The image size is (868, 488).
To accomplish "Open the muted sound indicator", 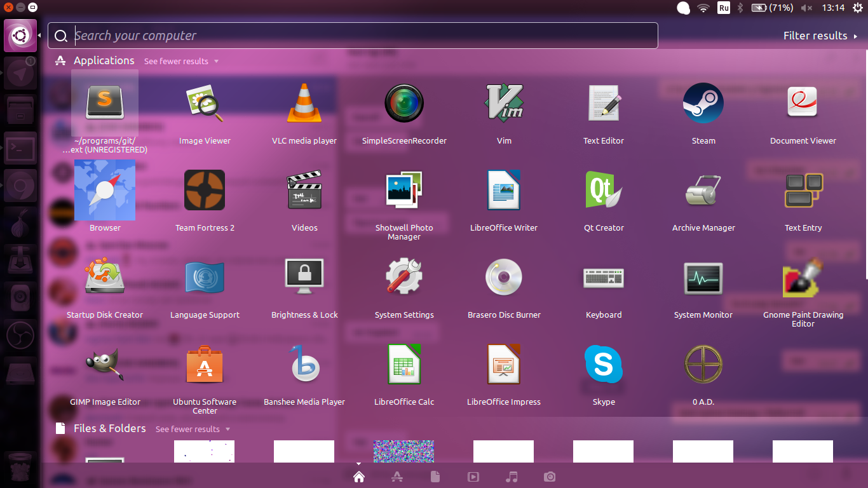I will pos(807,8).
